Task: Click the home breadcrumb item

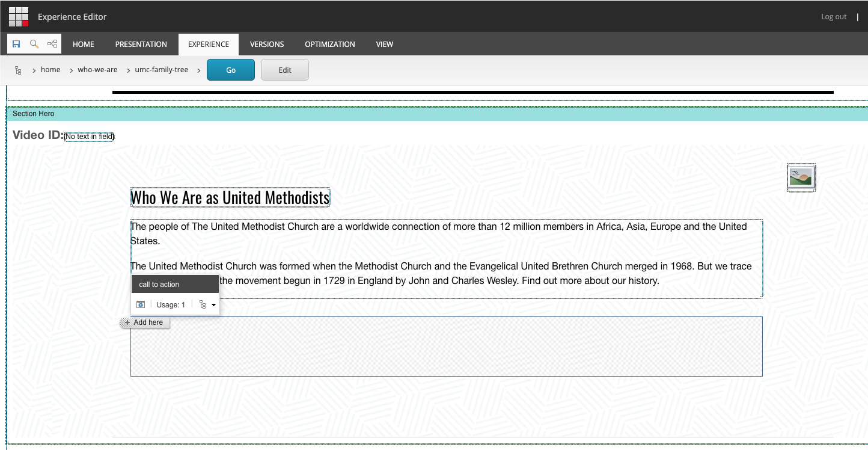Action: tap(50, 70)
